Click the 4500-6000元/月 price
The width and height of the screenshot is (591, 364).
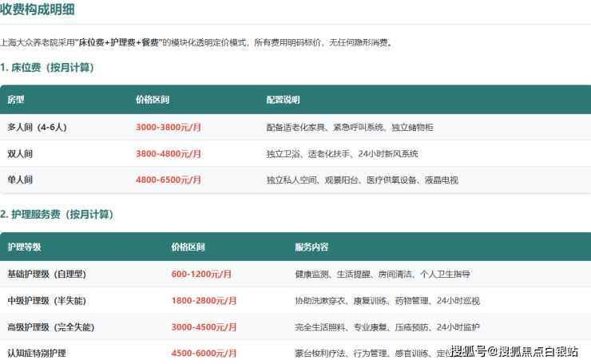(x=204, y=352)
